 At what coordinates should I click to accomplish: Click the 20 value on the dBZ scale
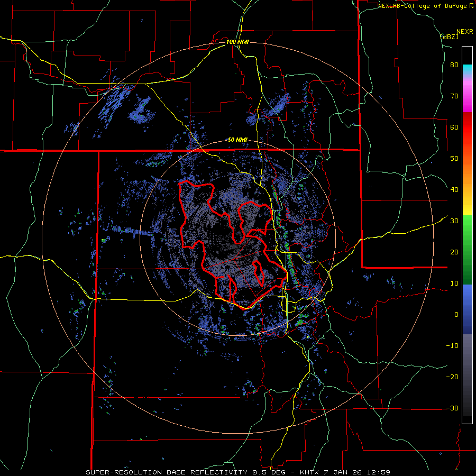click(454, 252)
